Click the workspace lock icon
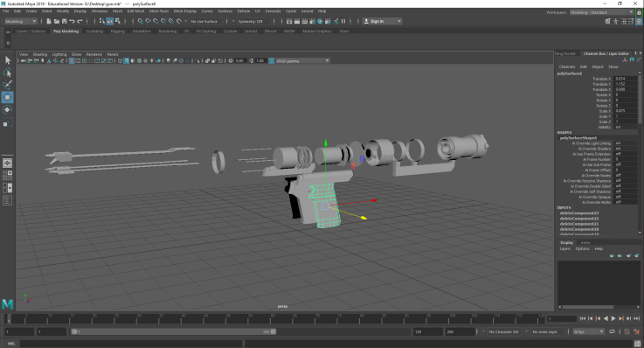644x348 pixels. (x=639, y=12)
